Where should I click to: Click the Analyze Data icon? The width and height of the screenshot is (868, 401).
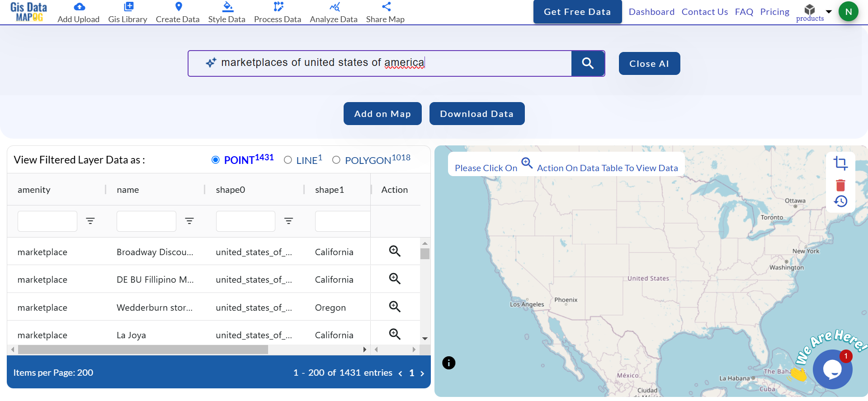(x=335, y=7)
